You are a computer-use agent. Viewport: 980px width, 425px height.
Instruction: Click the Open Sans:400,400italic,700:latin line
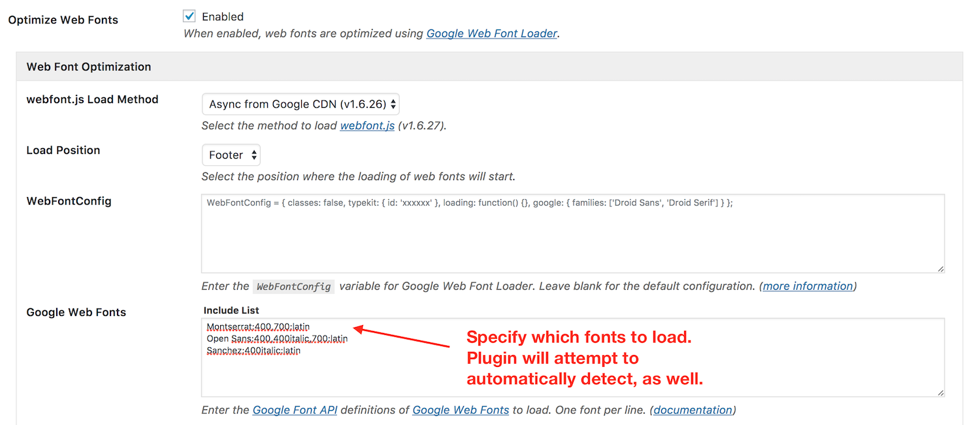click(x=277, y=339)
